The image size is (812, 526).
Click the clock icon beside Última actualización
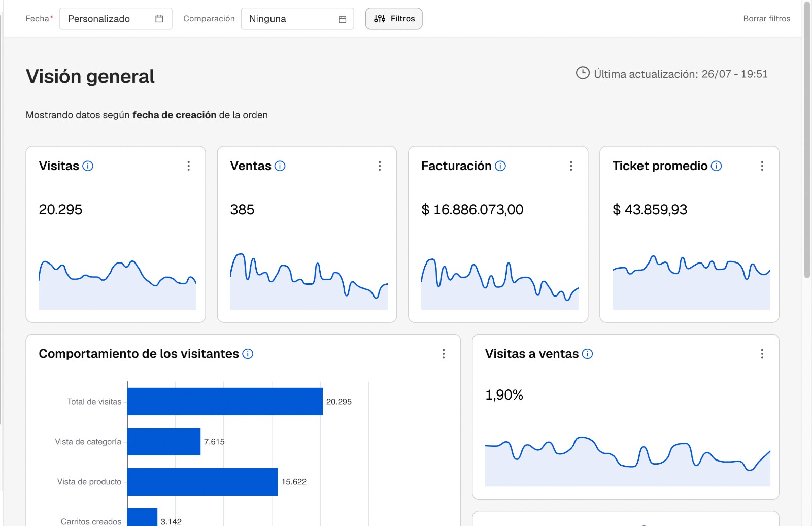tap(583, 73)
